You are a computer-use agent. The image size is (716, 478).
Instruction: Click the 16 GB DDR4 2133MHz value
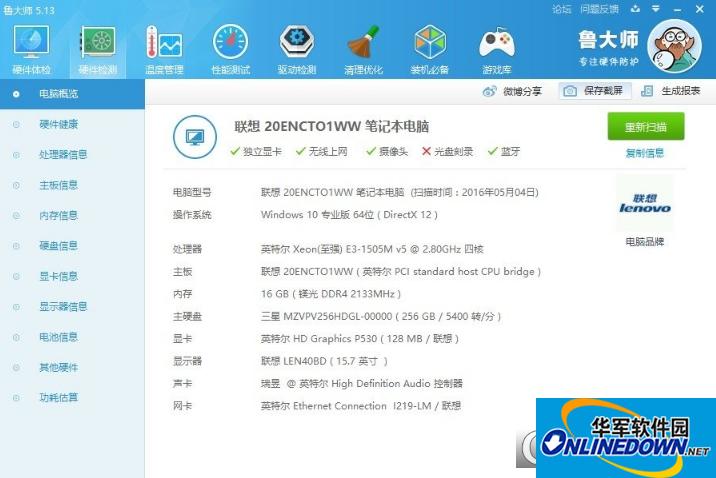coord(331,294)
